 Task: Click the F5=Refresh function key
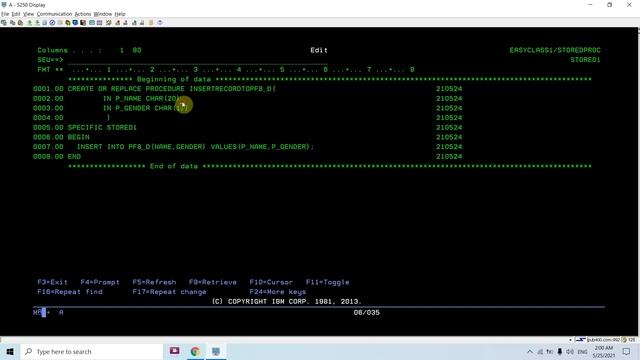pyautogui.click(x=154, y=282)
